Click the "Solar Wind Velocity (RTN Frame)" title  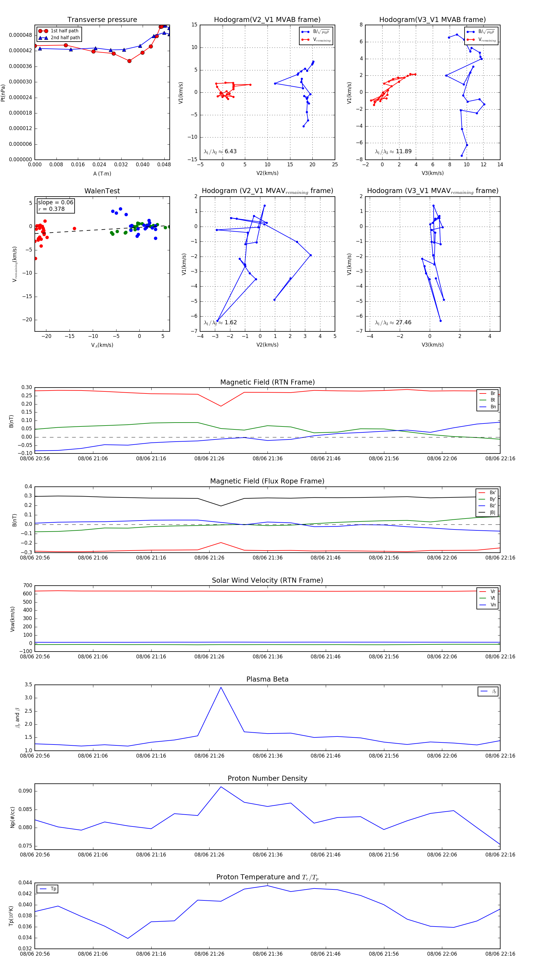coord(267,580)
